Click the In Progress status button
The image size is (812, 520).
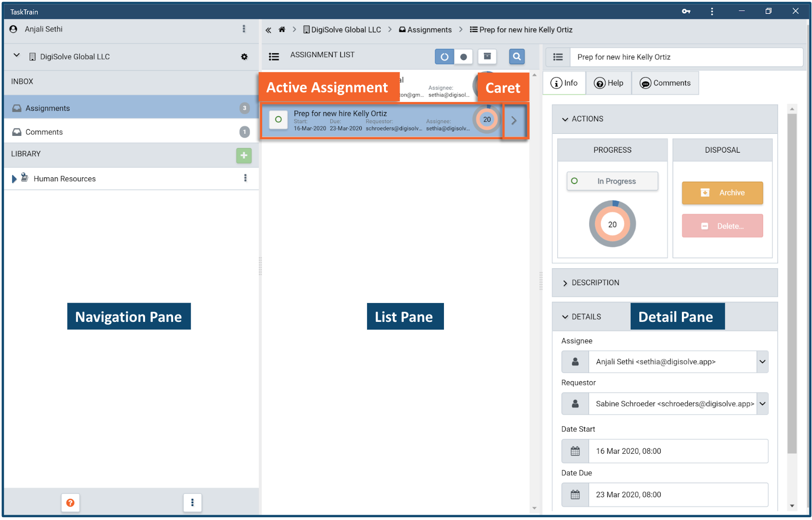(612, 181)
